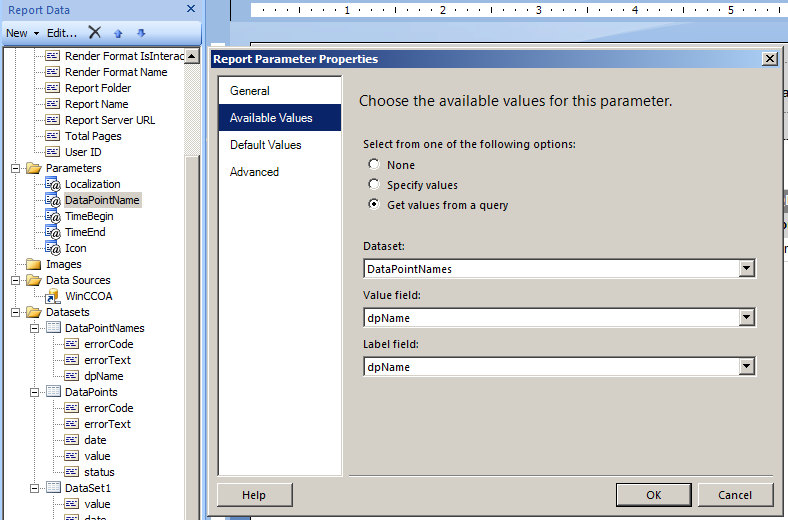The width and height of the screenshot is (788, 520).
Task: Switch to the Default Values page
Action: pyautogui.click(x=265, y=145)
